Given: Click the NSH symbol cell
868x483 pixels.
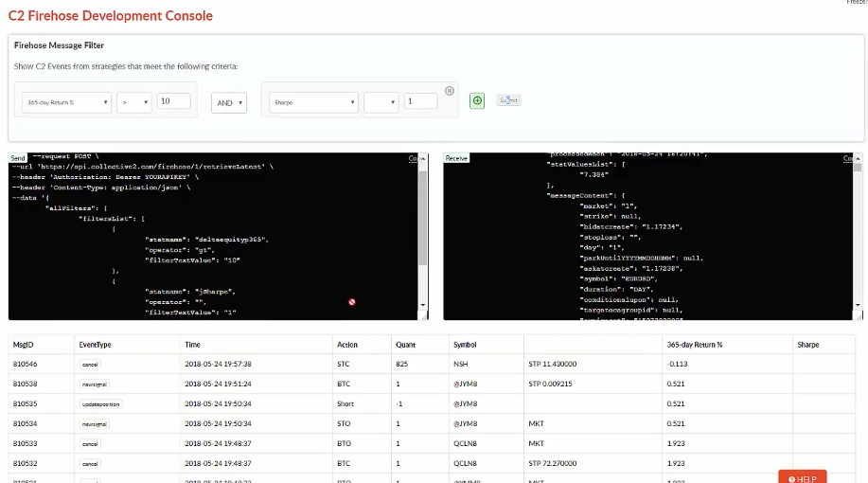Looking at the screenshot, I should tap(461, 364).
